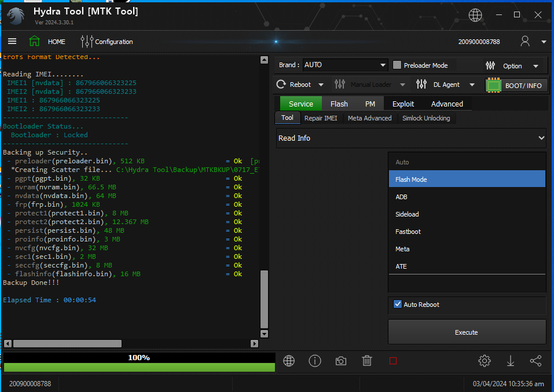Click the Reboot circular arrow icon
Screen dimensions: 554x392
pos(281,85)
